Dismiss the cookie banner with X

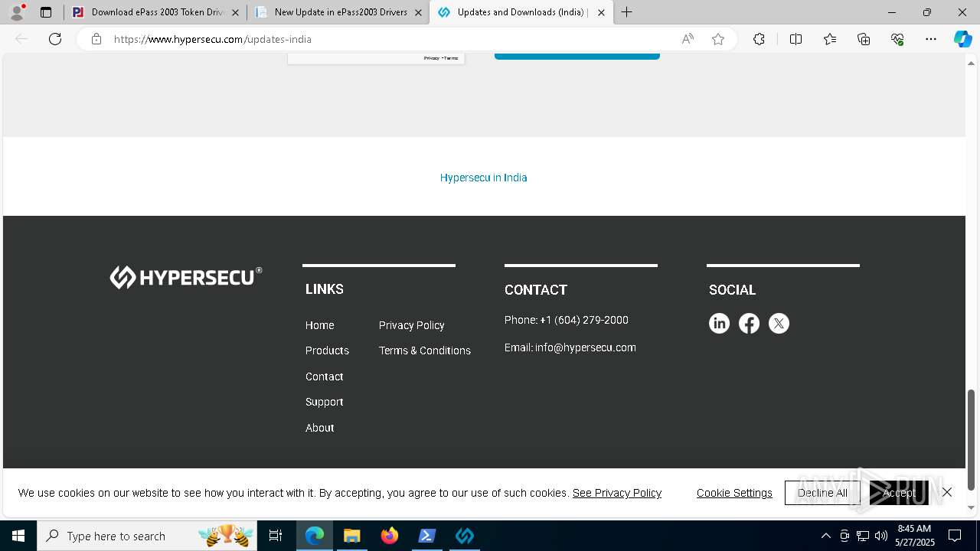947,492
